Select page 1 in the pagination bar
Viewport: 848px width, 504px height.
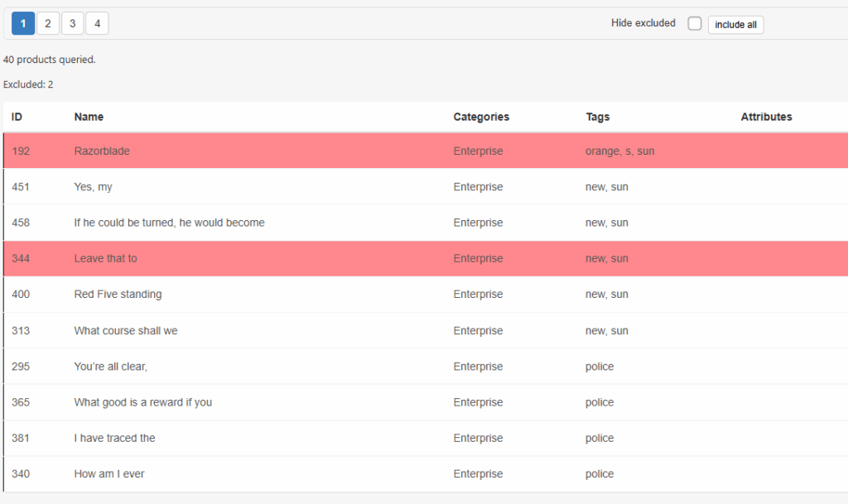click(x=22, y=23)
